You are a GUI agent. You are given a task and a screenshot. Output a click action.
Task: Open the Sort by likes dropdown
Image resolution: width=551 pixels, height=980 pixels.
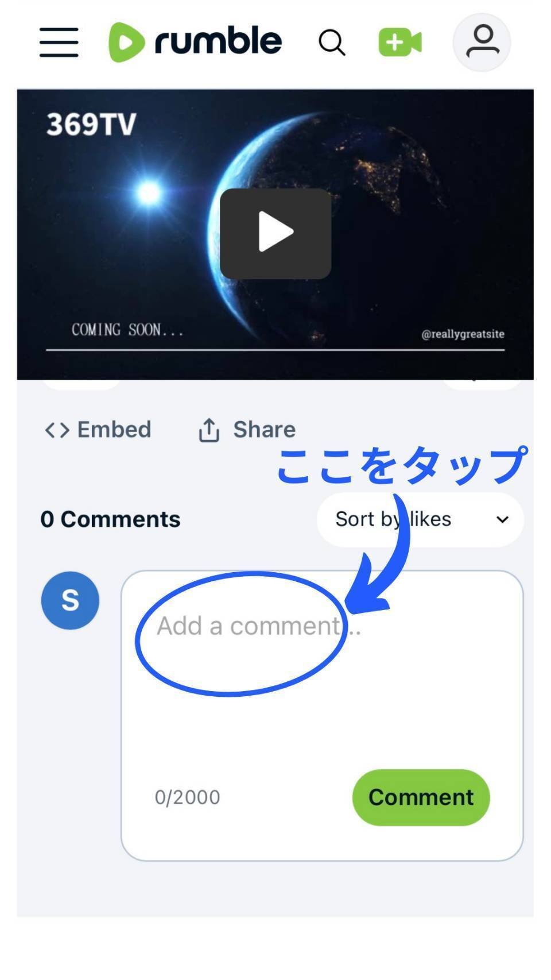(x=420, y=519)
